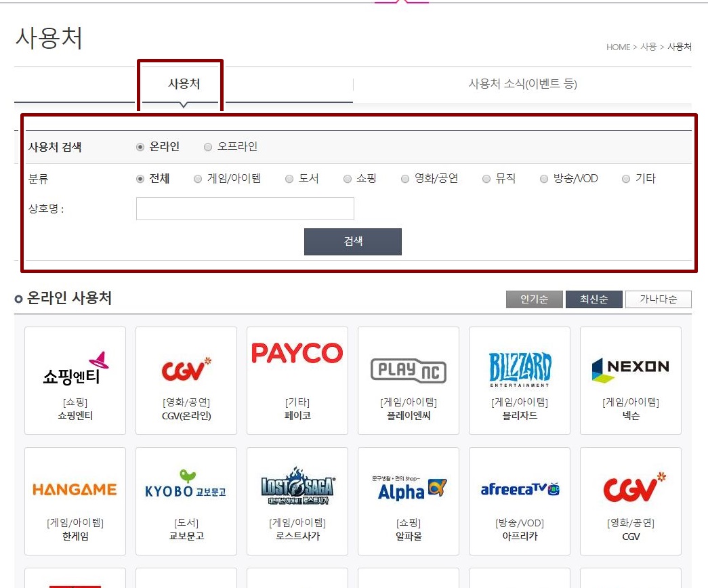The height and width of the screenshot is (588, 708).
Task: Select the Blizzard Entertainment logo
Action: [520, 369]
